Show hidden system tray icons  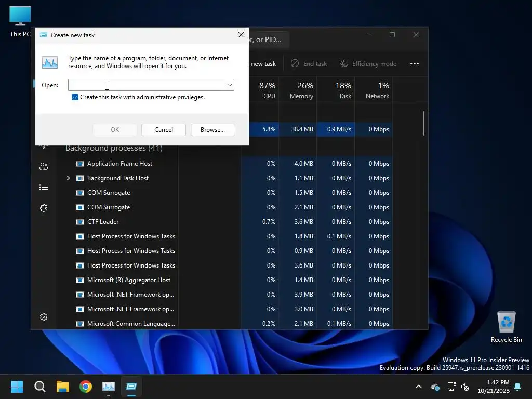(x=419, y=387)
